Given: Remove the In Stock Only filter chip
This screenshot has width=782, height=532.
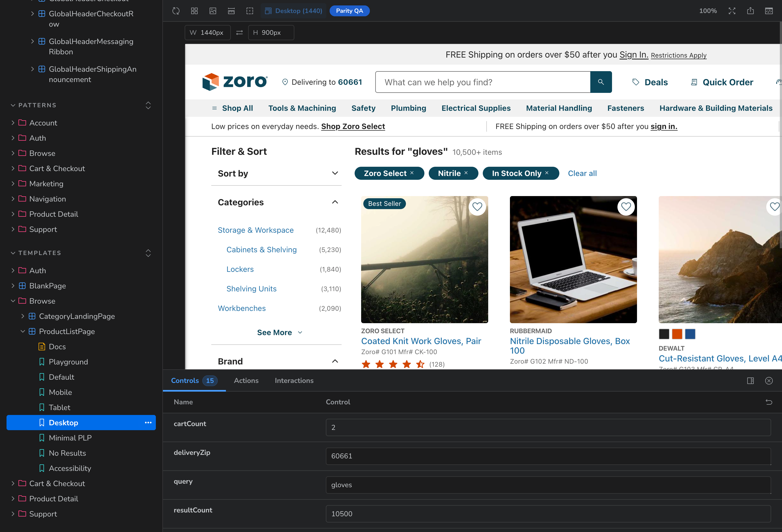Looking at the screenshot, I should [x=547, y=173].
